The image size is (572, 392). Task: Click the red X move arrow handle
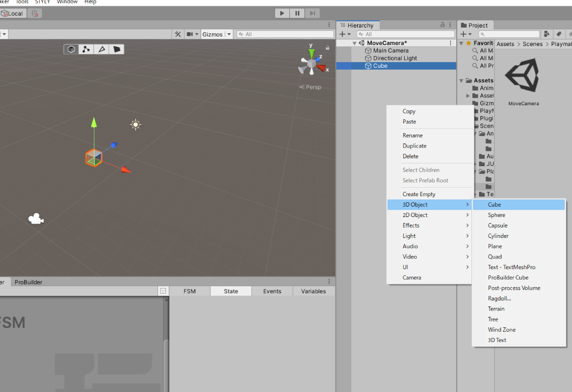point(126,170)
